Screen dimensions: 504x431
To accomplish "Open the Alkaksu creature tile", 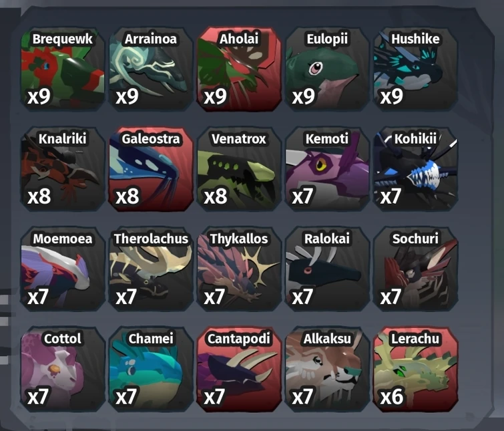I will [327, 370].
